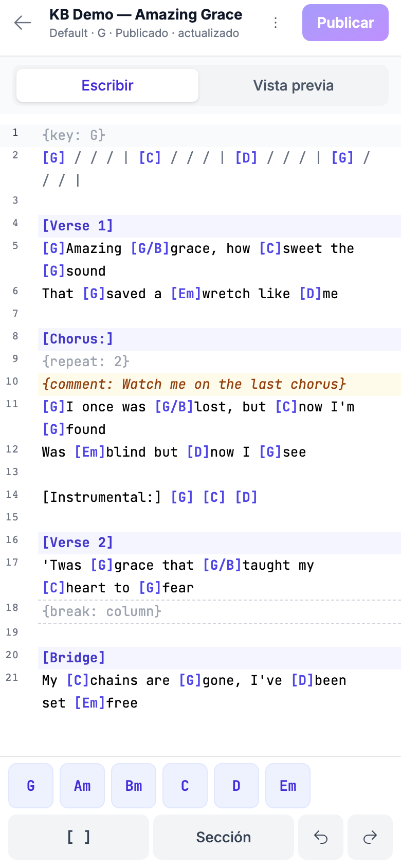This screenshot has height=868, width=401.
Task: Insert the C chord chip
Action: (185, 786)
